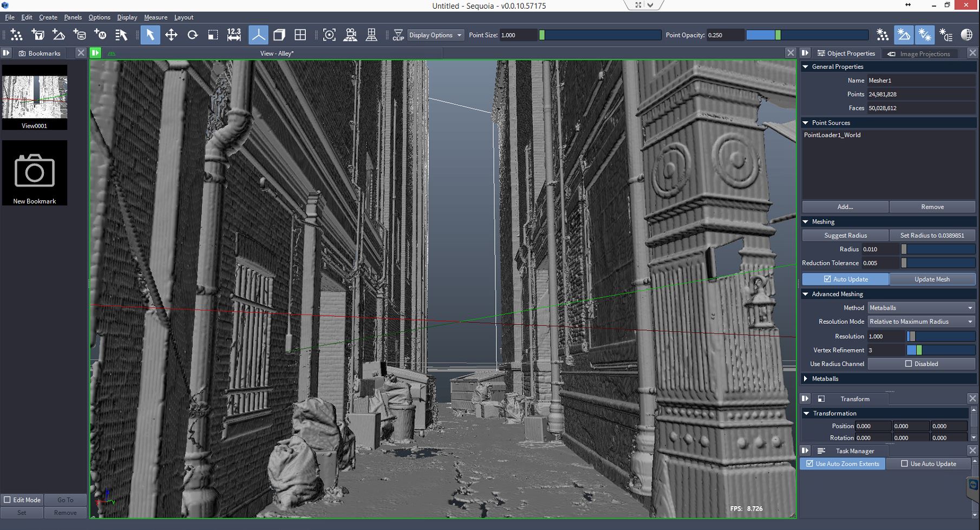
Task: Click the zoom extents frame icon
Action: click(329, 35)
